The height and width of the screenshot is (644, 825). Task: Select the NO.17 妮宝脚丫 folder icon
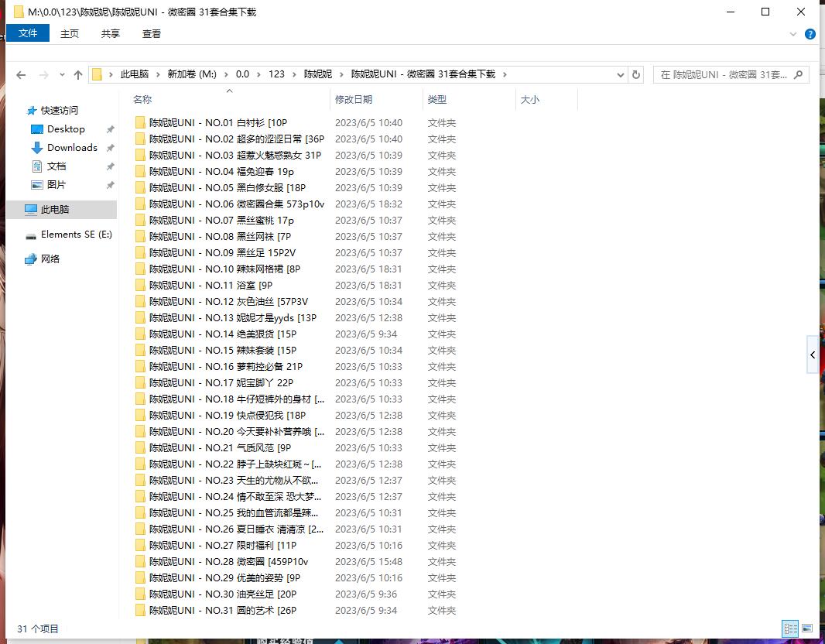click(x=140, y=383)
